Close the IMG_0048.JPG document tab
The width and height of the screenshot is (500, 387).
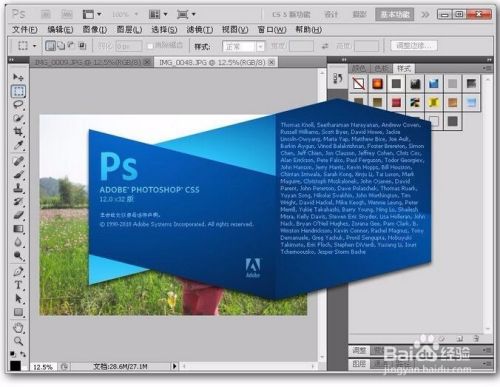click(x=272, y=62)
